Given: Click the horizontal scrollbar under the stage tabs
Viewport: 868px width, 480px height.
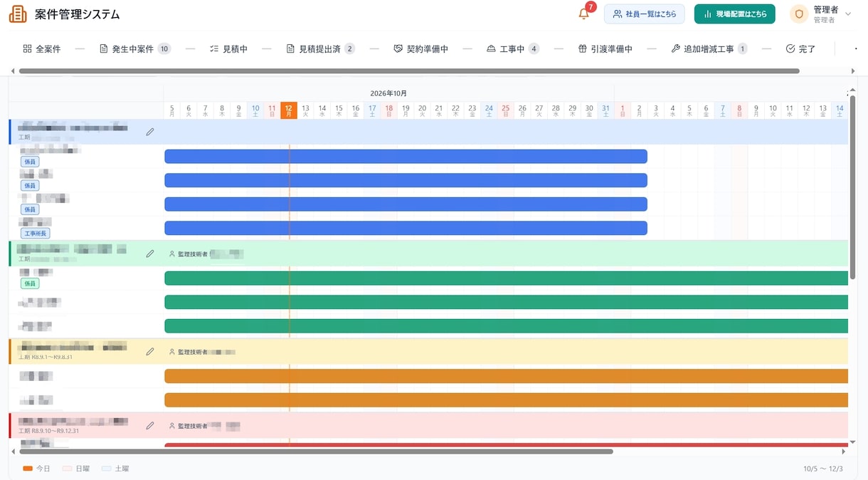Looking at the screenshot, I should click(409, 71).
